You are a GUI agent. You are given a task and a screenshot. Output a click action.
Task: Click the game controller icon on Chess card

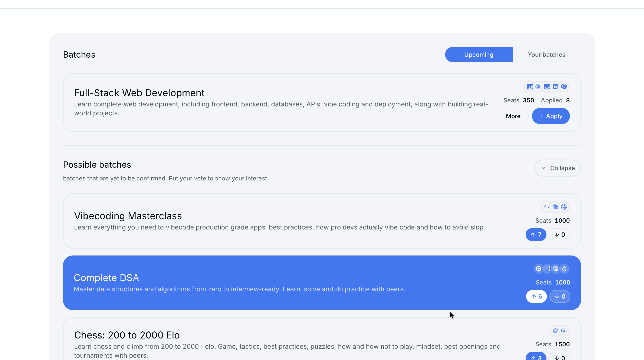click(x=564, y=330)
